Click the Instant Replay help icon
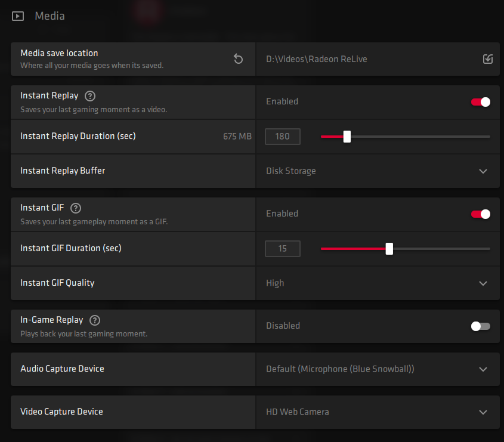Viewport: 504px width, 442px height. pyautogui.click(x=89, y=95)
